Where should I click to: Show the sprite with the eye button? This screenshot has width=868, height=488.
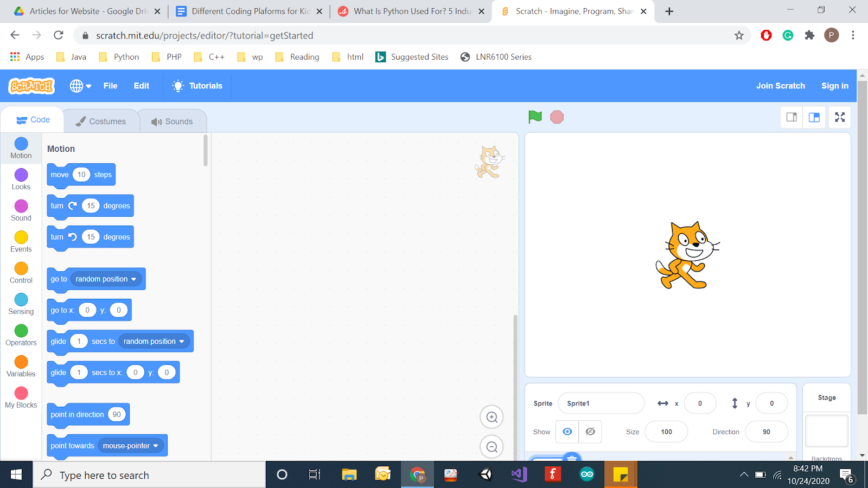[567, 432]
